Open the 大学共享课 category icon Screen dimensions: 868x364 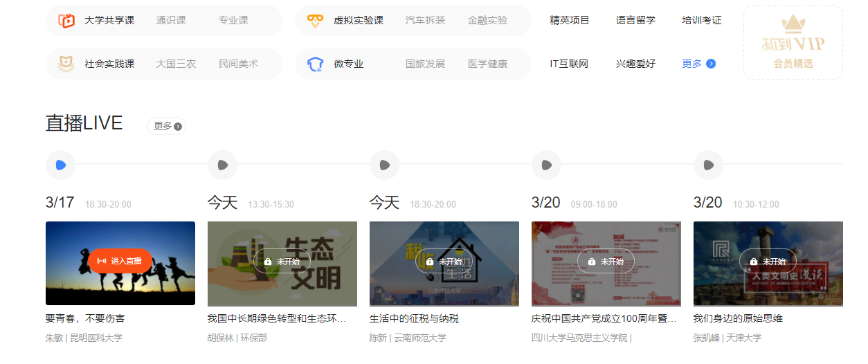coord(66,21)
